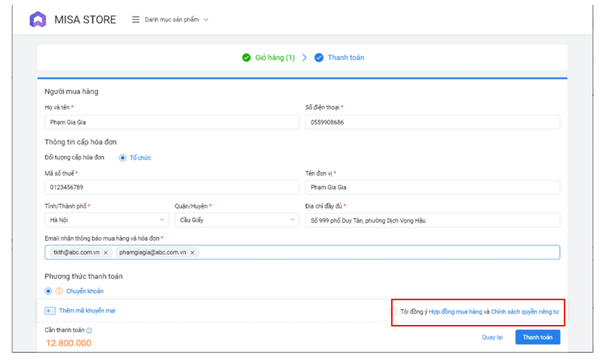The image size is (602, 361).
Task: Click the Thanh toán step label
Action: click(346, 58)
